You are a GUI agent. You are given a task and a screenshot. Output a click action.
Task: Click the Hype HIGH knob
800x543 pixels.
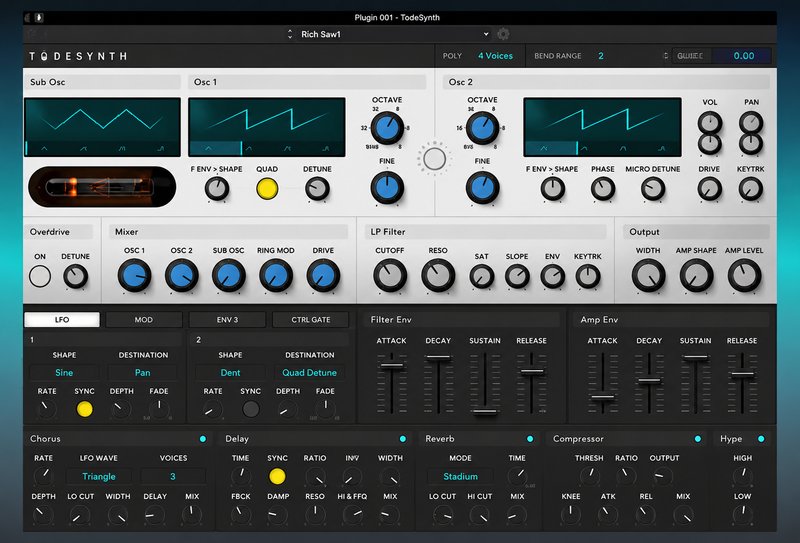pyautogui.click(x=743, y=476)
